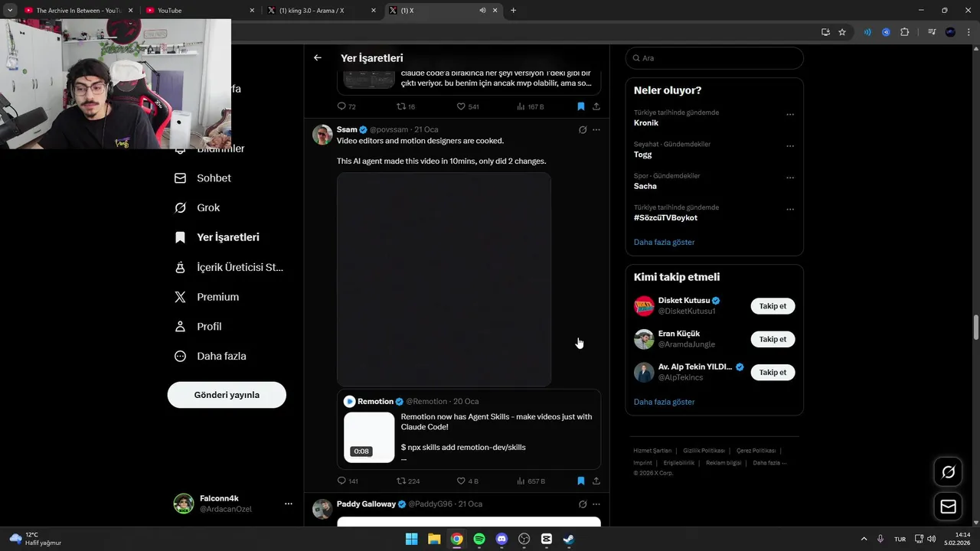Show more follow suggestions link
The width and height of the screenshot is (980, 551).
664,402
